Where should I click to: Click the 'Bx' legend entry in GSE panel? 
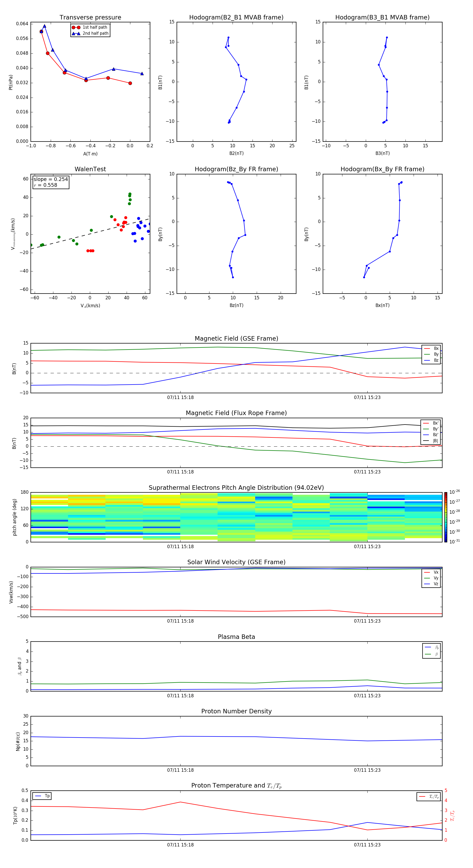tap(431, 349)
